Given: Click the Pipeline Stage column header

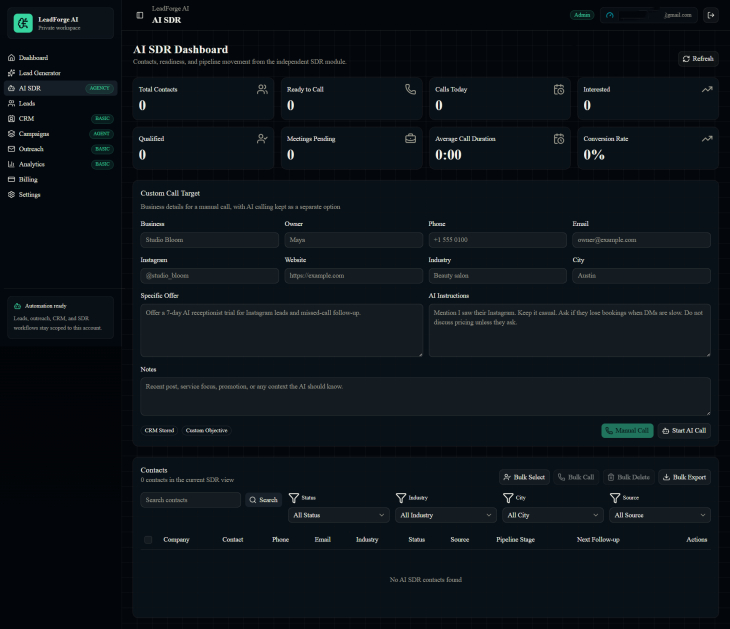Looking at the screenshot, I should pyautogui.click(x=515, y=540).
